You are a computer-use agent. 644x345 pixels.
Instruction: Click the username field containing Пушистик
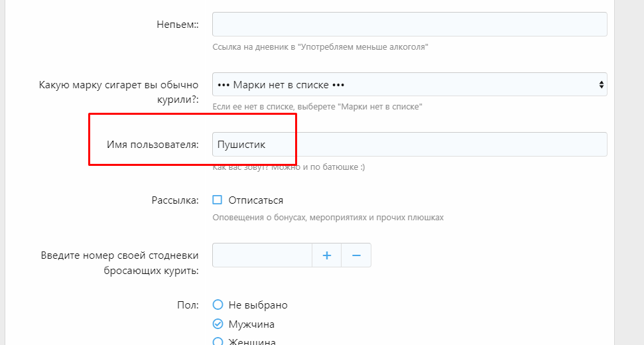(x=409, y=145)
